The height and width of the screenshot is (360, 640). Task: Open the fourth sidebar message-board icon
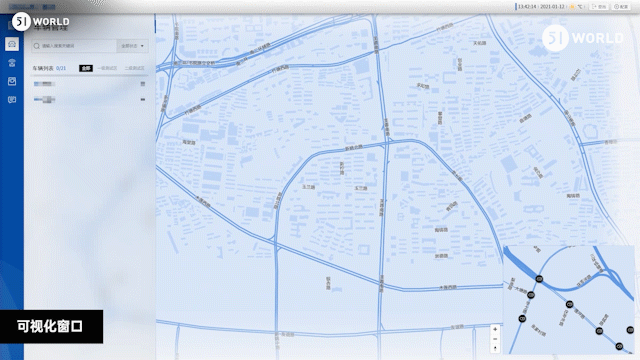12,100
